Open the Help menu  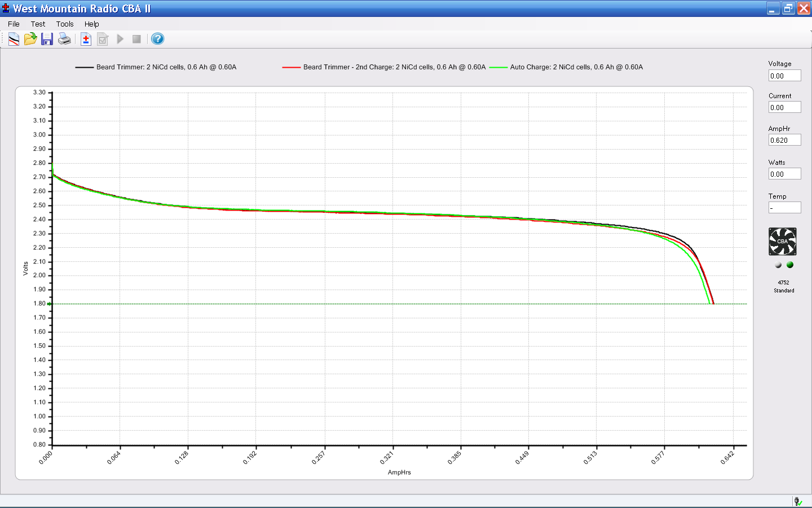(x=92, y=24)
